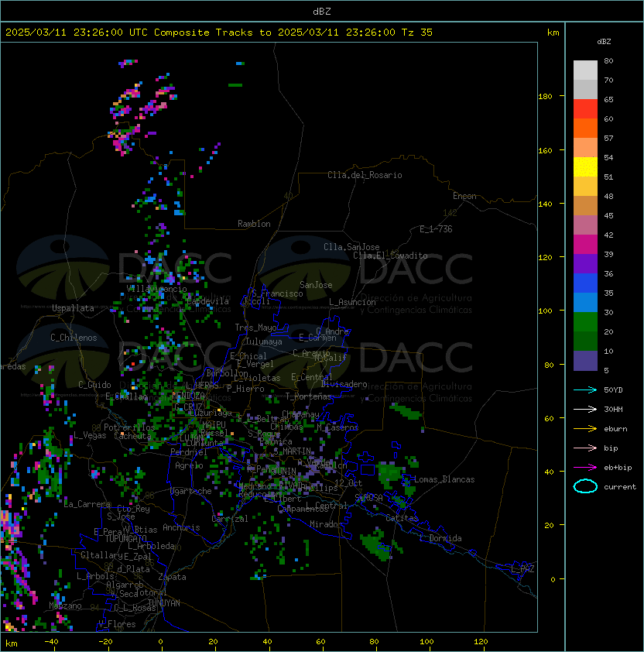Click the 'TUNUYAN' map label
Screen dimensions: 644x652
[164, 603]
